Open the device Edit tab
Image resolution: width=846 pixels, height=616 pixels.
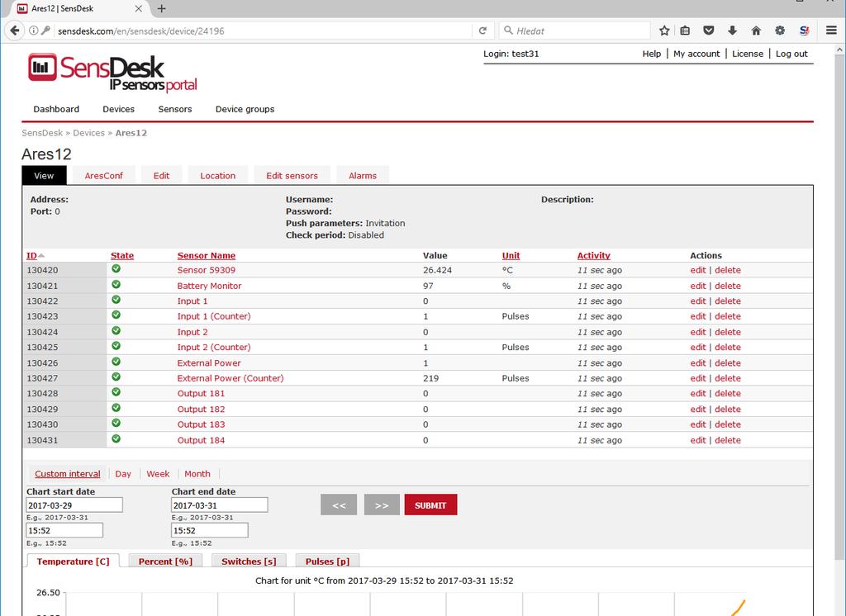[x=161, y=175]
